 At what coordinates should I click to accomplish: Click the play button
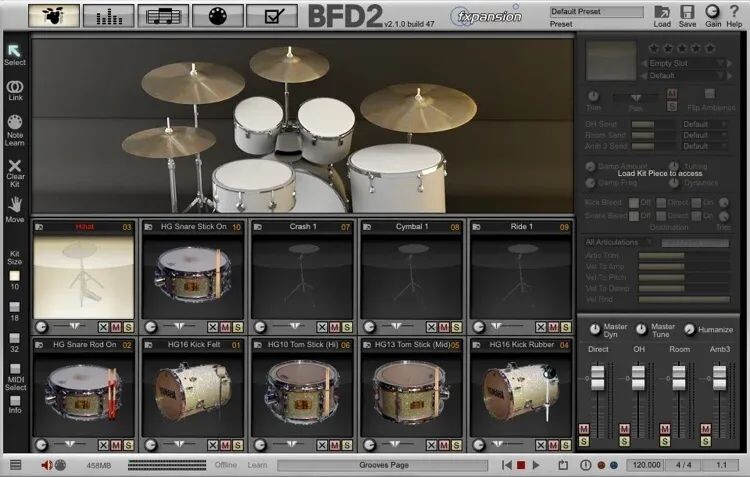[536, 465]
